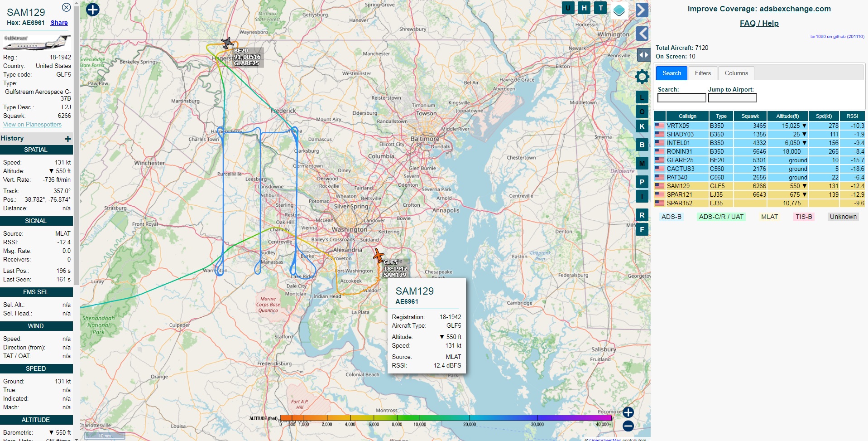
Task: Open the Share link
Action: (59, 23)
